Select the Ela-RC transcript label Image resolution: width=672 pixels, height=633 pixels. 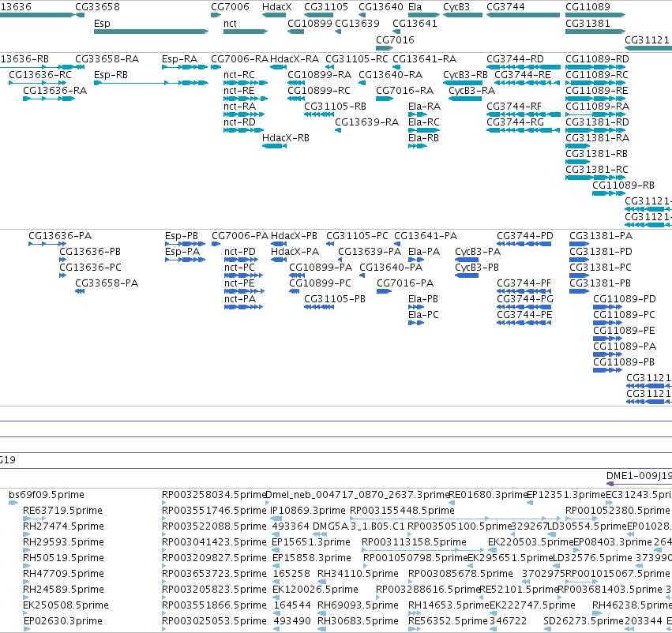(x=424, y=122)
